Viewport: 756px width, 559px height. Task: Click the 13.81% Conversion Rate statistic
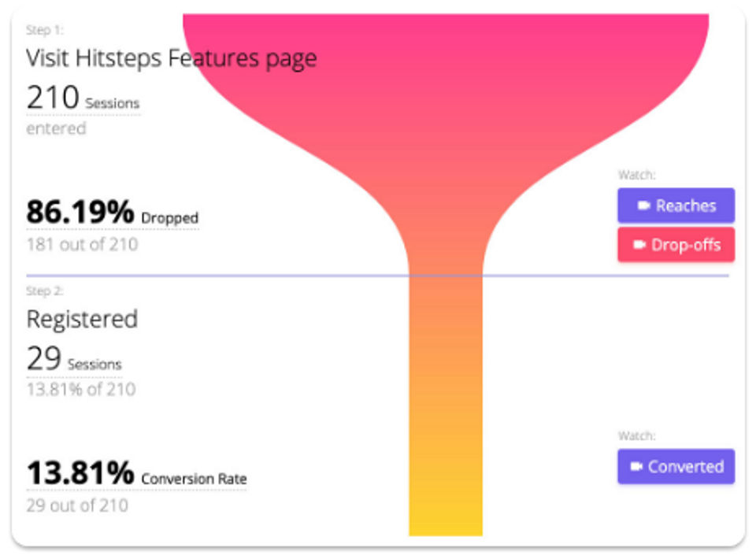[x=136, y=475]
